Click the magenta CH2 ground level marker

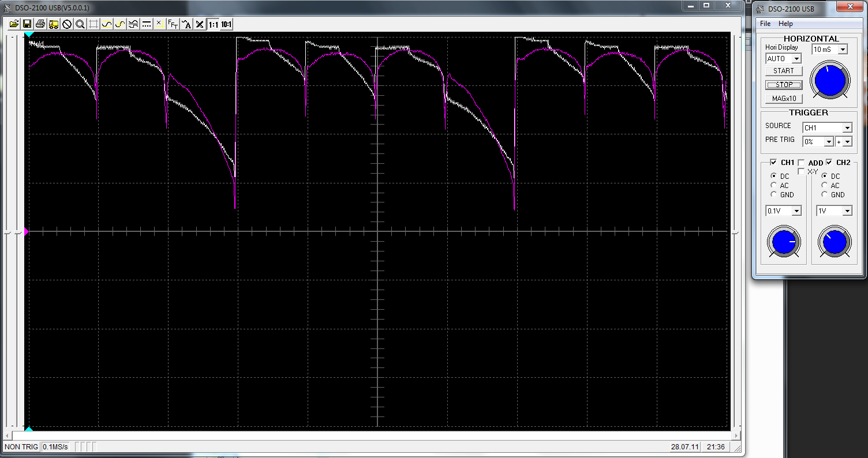click(x=26, y=231)
